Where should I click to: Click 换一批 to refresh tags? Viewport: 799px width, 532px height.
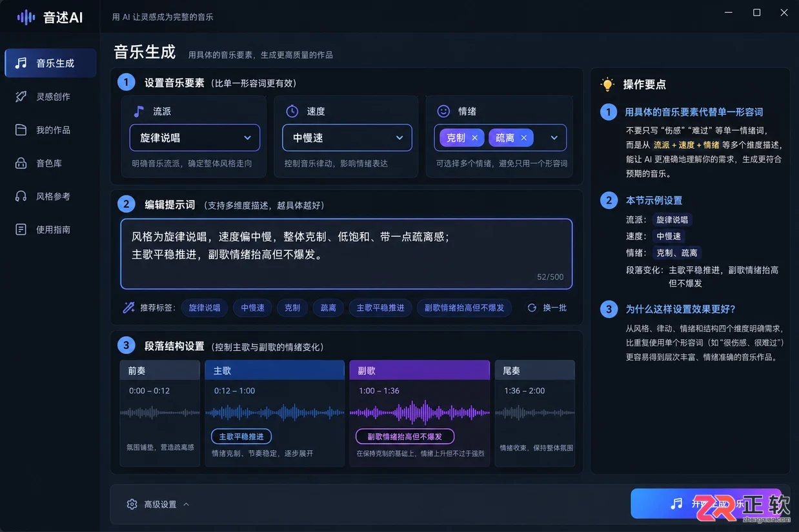click(x=547, y=308)
